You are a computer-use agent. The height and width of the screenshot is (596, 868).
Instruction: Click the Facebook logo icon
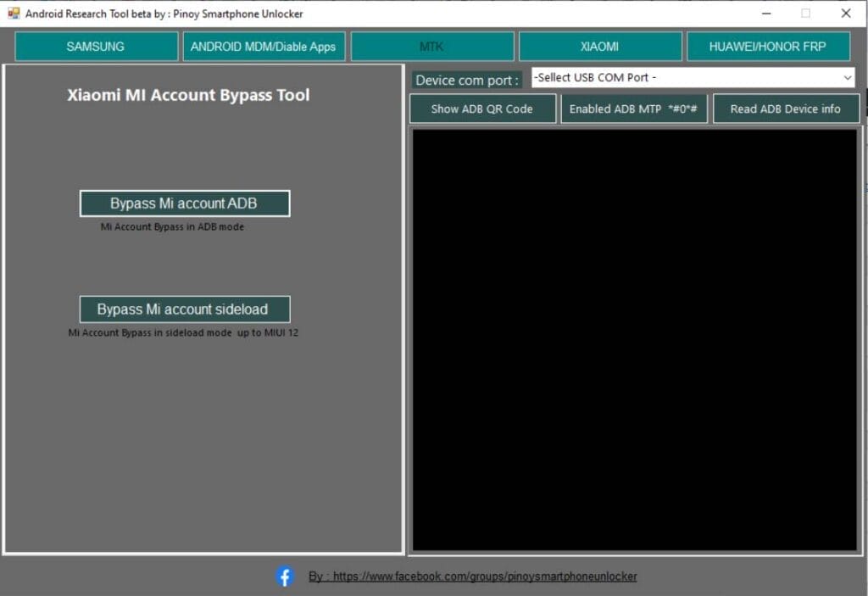(x=284, y=577)
